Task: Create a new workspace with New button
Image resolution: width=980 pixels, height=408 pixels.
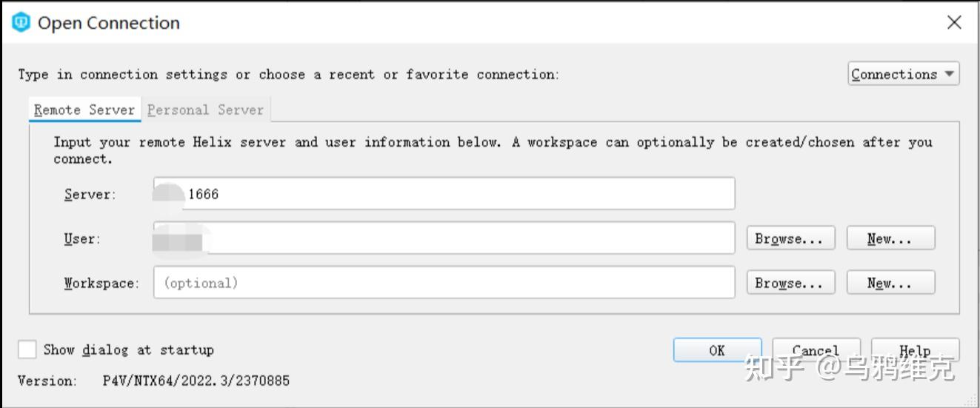Action: tap(890, 283)
